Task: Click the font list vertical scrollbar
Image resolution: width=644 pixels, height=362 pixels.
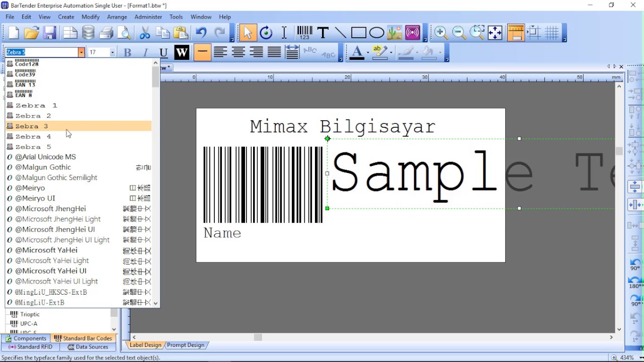Action: (x=155, y=184)
